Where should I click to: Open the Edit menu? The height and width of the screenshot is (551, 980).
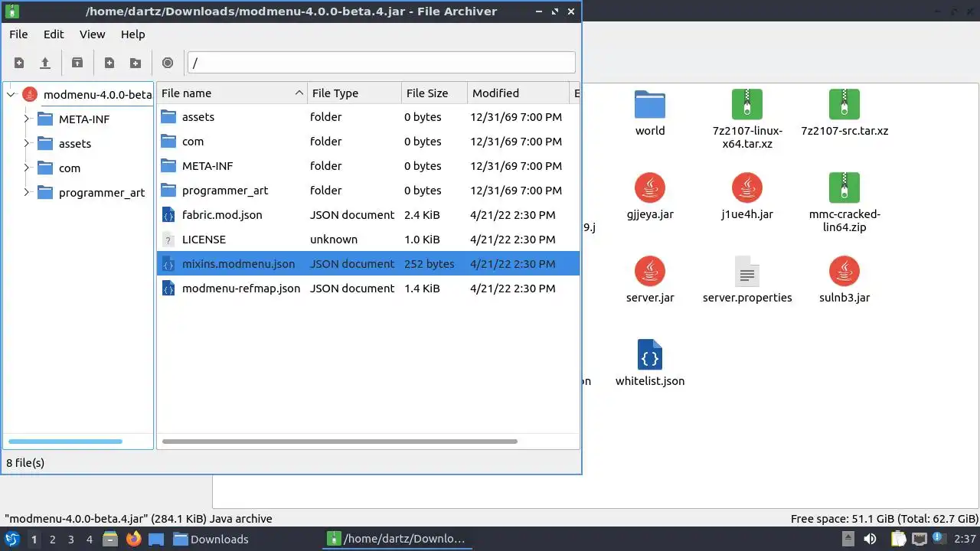point(54,34)
